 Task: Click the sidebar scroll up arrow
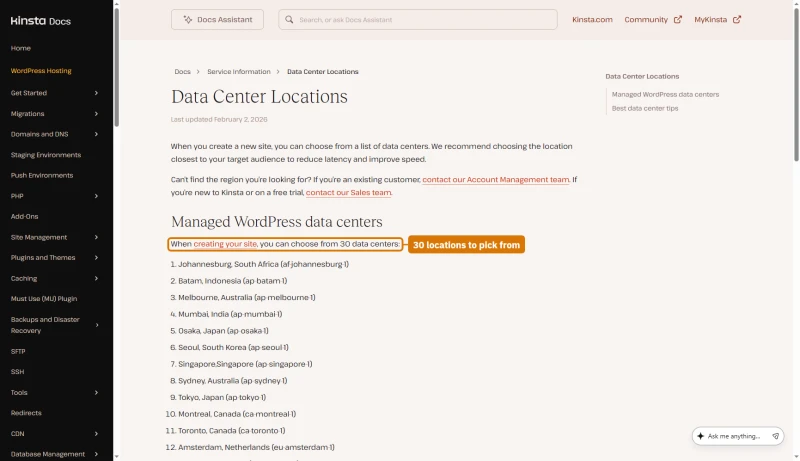(x=116, y=4)
